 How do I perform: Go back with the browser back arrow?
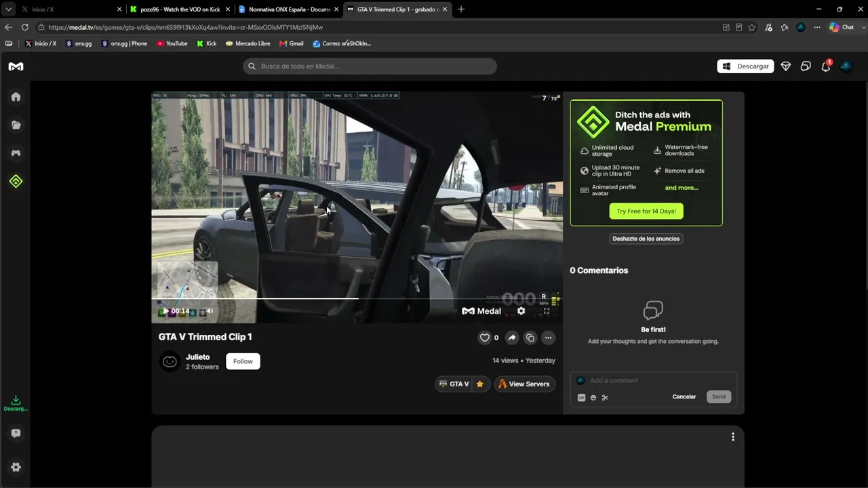8,27
